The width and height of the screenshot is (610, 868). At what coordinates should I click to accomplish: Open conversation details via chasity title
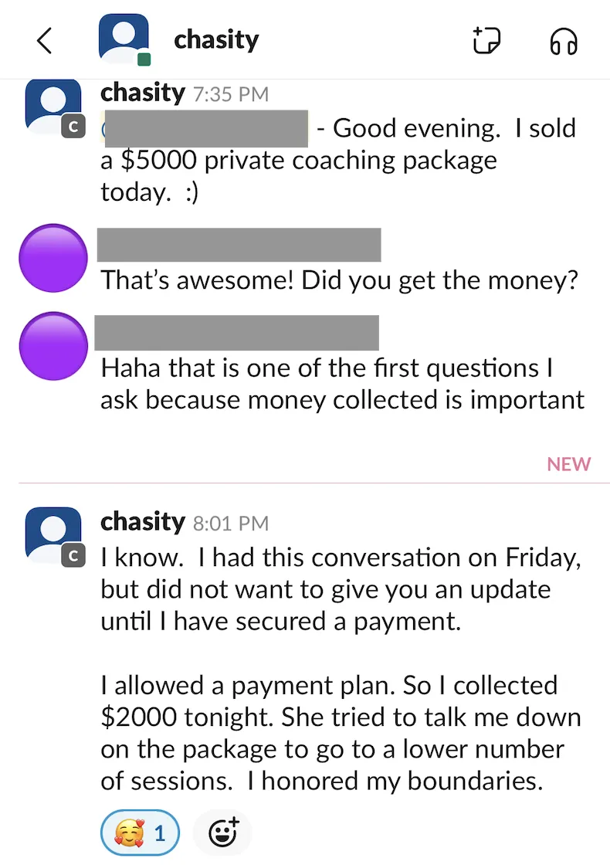tap(216, 40)
